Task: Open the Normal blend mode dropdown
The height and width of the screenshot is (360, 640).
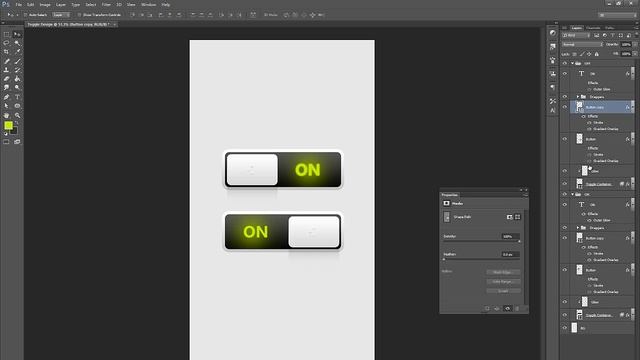Action: (582, 44)
